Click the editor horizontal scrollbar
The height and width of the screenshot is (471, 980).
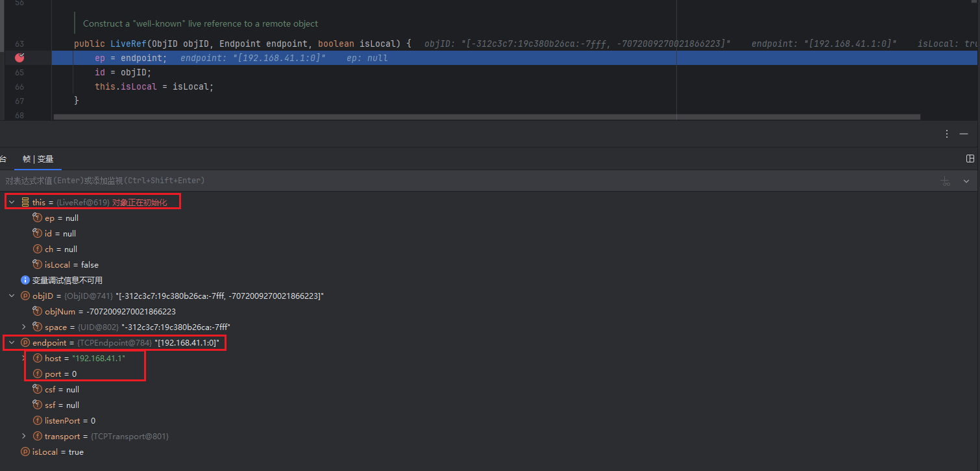(x=487, y=118)
